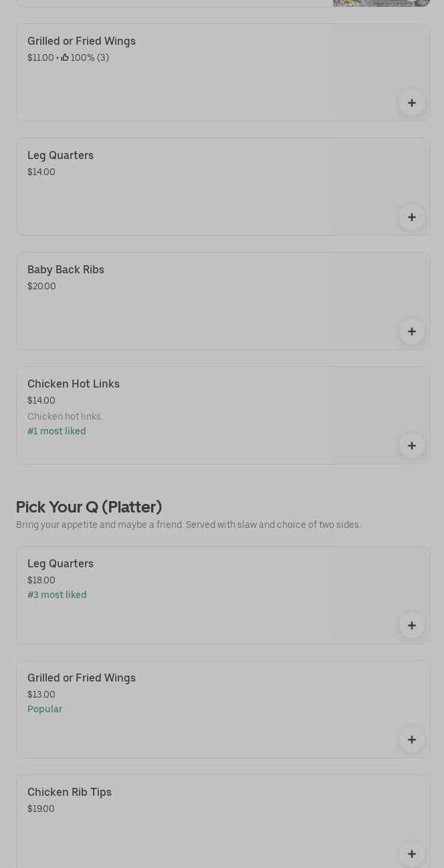Select the Leg Quarters title priced $14.00
Viewport: 444px width, 868px height.
[60, 156]
